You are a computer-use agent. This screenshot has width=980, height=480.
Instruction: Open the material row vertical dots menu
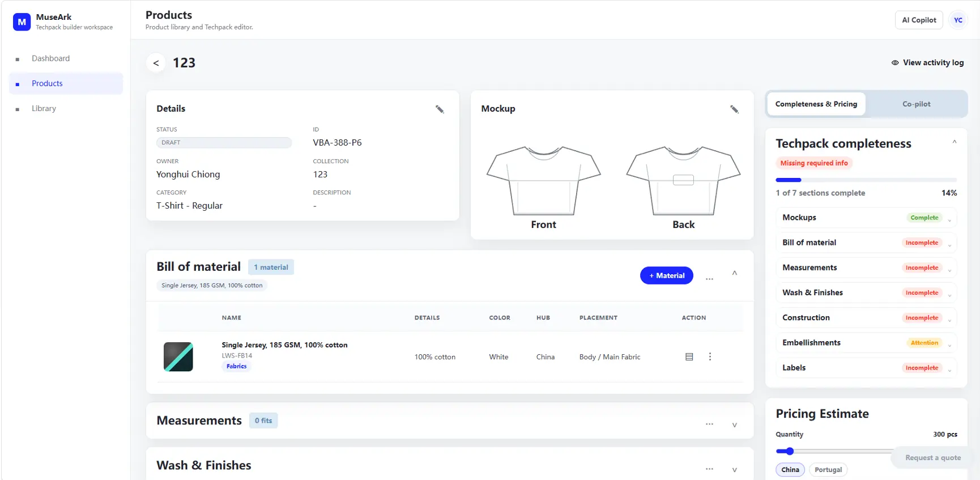[710, 356]
